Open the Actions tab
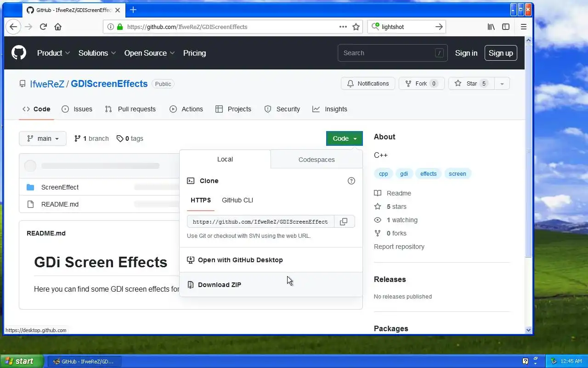The height and width of the screenshot is (368, 588). coord(186,109)
